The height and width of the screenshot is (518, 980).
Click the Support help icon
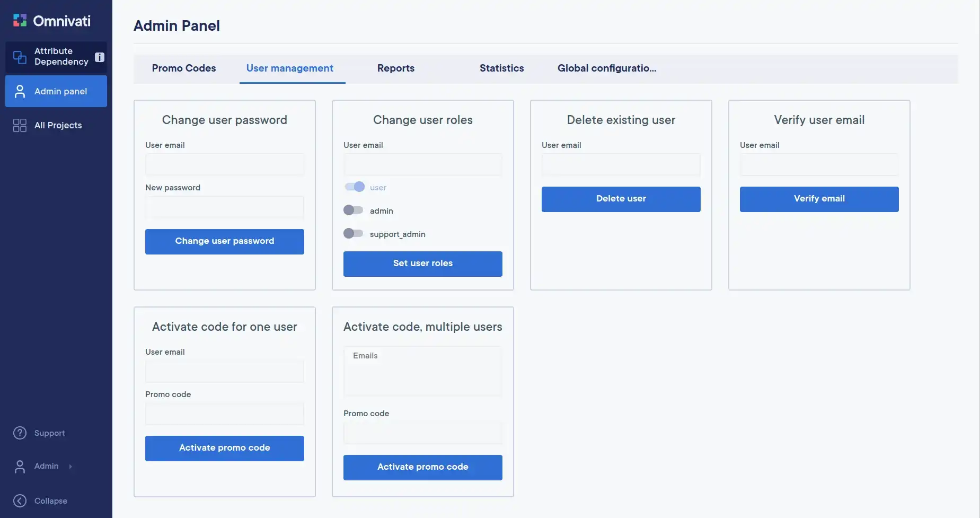[20, 433]
